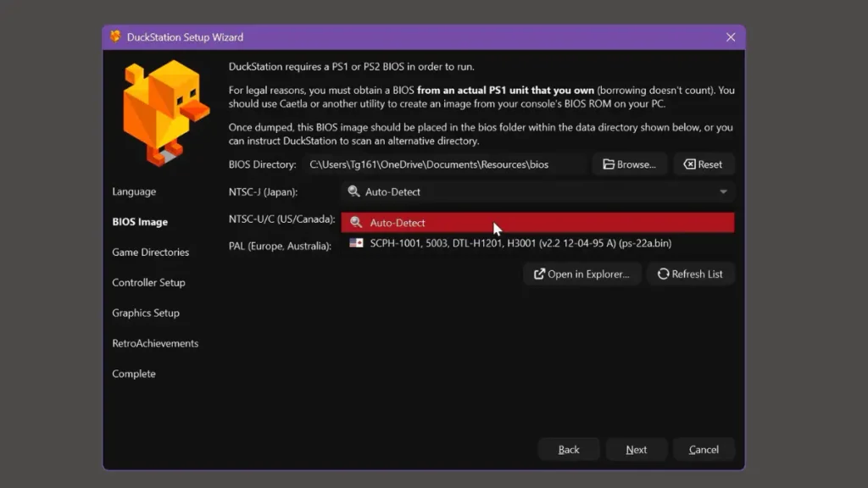Click the NTSC-J (Japan) label

[x=263, y=192]
